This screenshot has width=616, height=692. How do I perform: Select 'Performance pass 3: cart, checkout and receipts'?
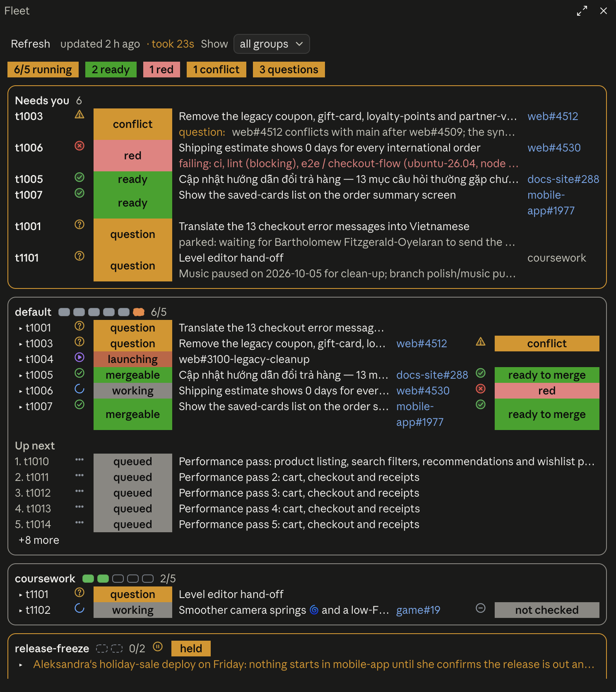tap(299, 493)
